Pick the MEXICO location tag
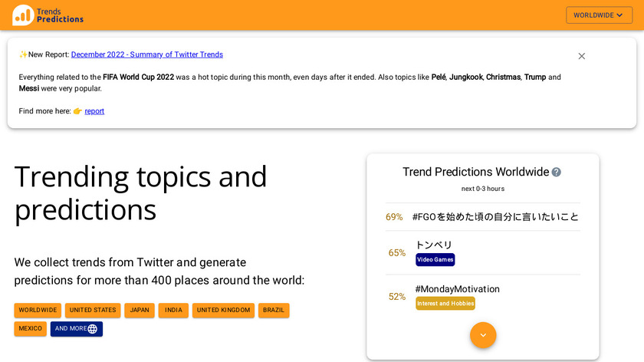The image size is (644, 362). point(31,328)
